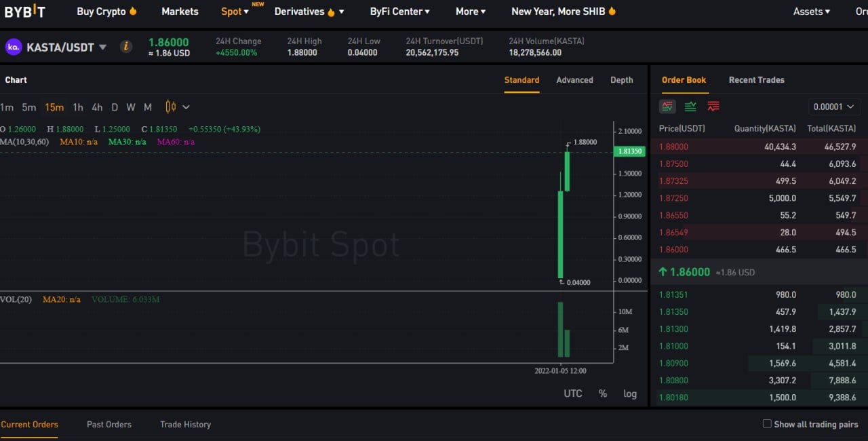This screenshot has height=441, width=868.
Task: Select 5m chart interval
Action: click(x=29, y=107)
